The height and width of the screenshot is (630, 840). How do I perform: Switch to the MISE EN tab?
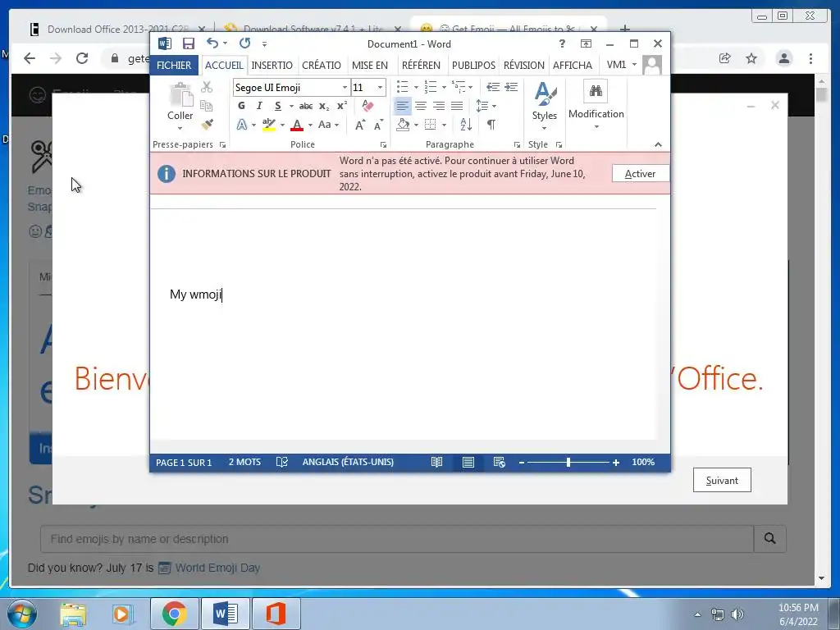pyautogui.click(x=370, y=66)
